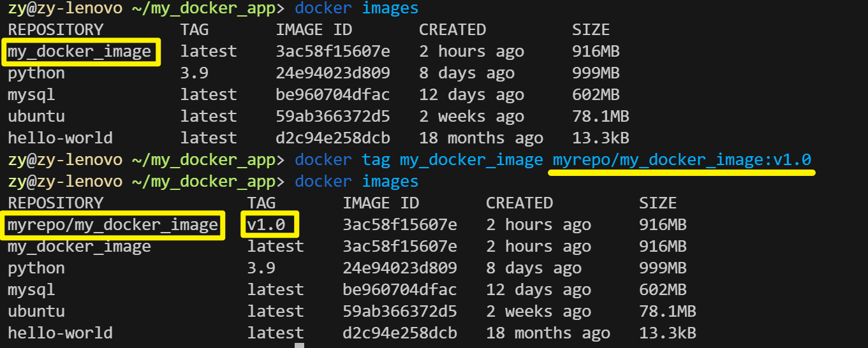Viewport: 868px width, 348px height.
Task: Click my_docker_image source argument in tag command
Action: 471,159
